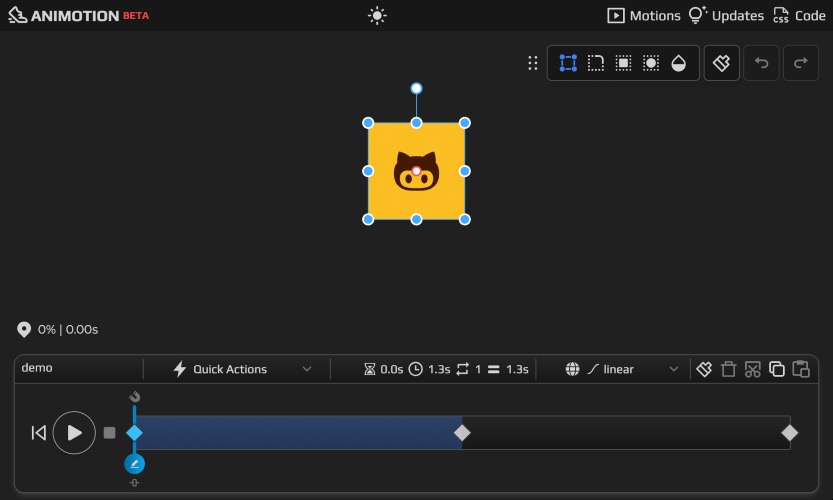The height and width of the screenshot is (500, 833).
Task: Click the globe icon beside easing
Action: (572, 369)
